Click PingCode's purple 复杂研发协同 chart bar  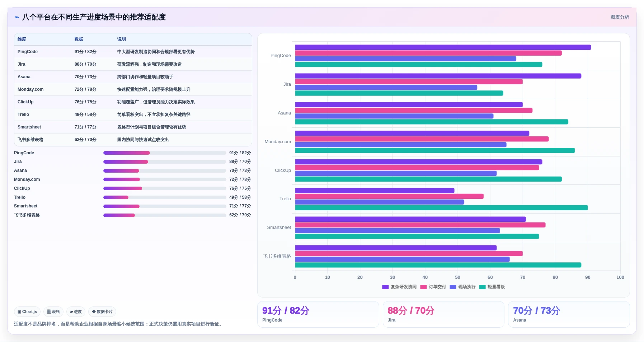(x=443, y=47)
